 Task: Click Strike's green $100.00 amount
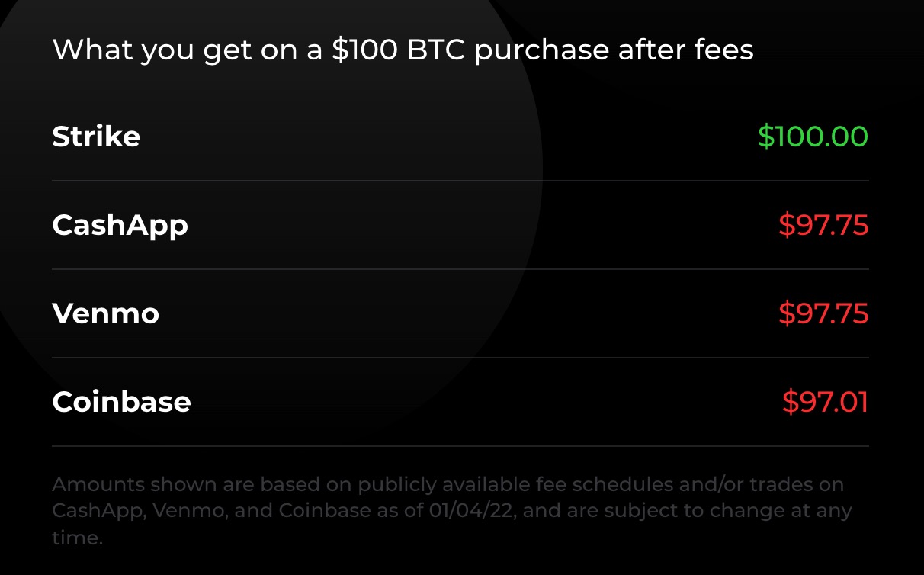[813, 137]
